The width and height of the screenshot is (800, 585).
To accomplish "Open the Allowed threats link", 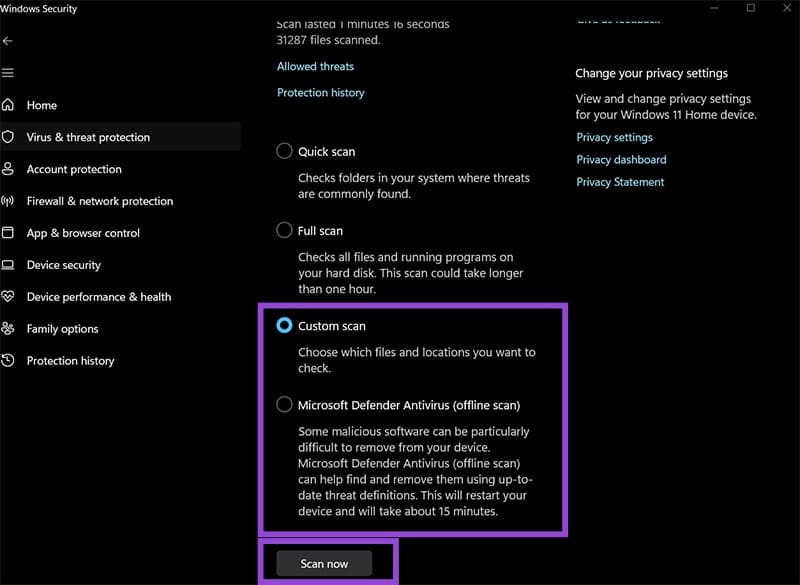I will coord(315,67).
